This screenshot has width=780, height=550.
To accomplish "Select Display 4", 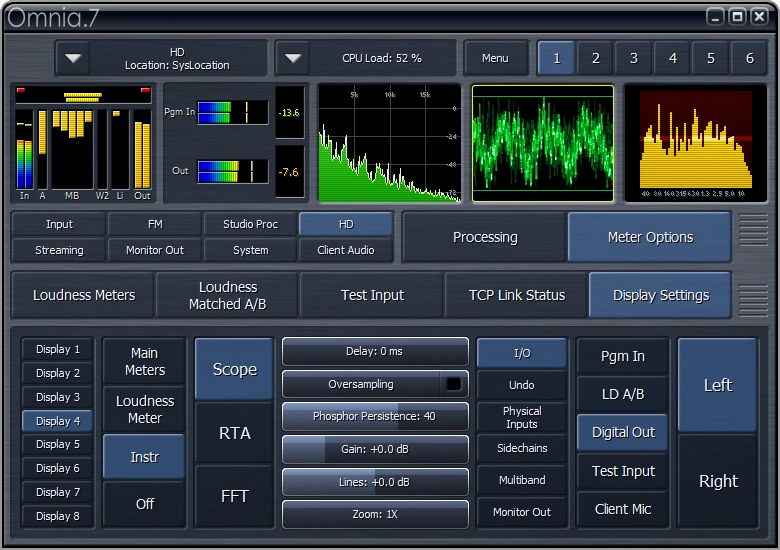I will pyautogui.click(x=58, y=421).
